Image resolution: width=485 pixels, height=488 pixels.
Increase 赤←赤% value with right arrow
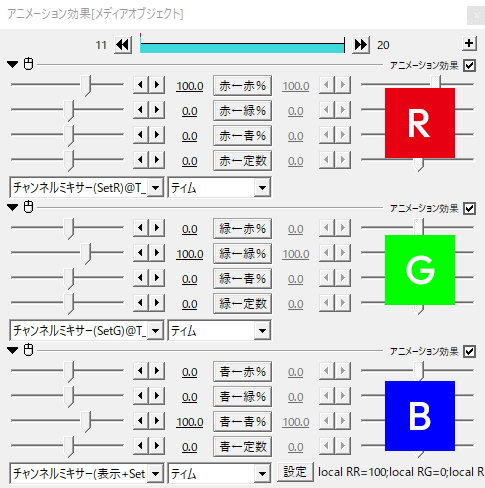(x=157, y=85)
